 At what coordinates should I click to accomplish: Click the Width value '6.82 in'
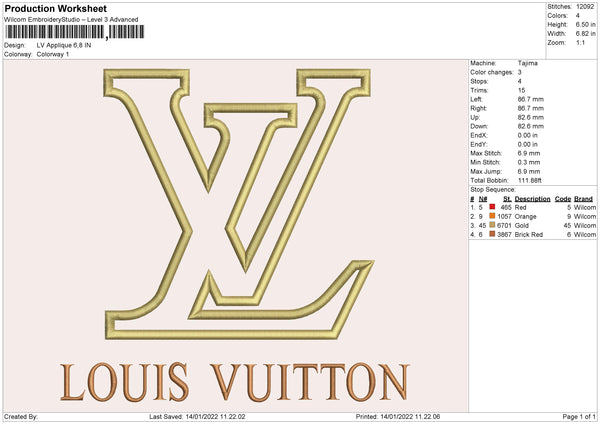tap(586, 34)
